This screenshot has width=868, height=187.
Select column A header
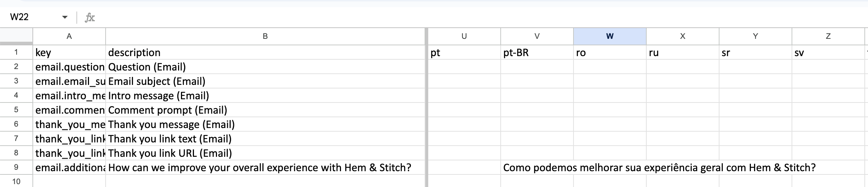pyautogui.click(x=69, y=36)
